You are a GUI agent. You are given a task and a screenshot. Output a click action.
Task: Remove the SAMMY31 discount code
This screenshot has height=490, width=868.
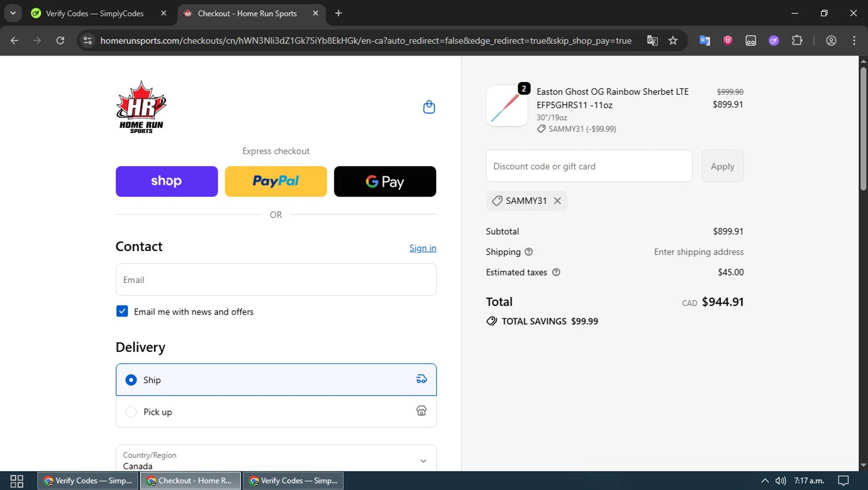pyautogui.click(x=557, y=201)
